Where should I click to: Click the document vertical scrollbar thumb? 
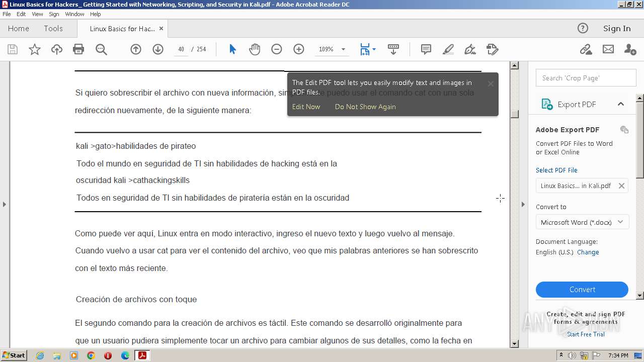(514, 114)
